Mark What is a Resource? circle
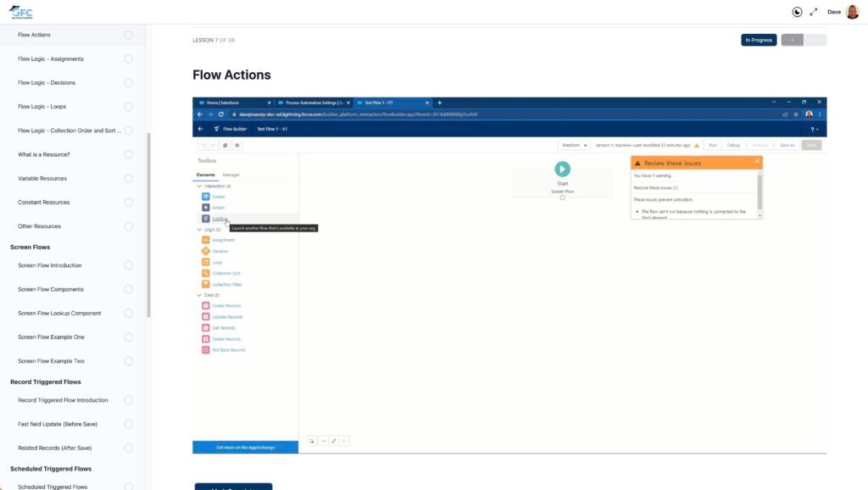 coord(129,154)
